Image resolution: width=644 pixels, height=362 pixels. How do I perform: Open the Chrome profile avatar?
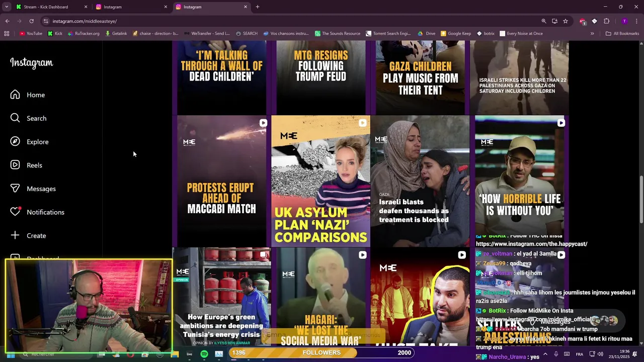pyautogui.click(x=624, y=21)
